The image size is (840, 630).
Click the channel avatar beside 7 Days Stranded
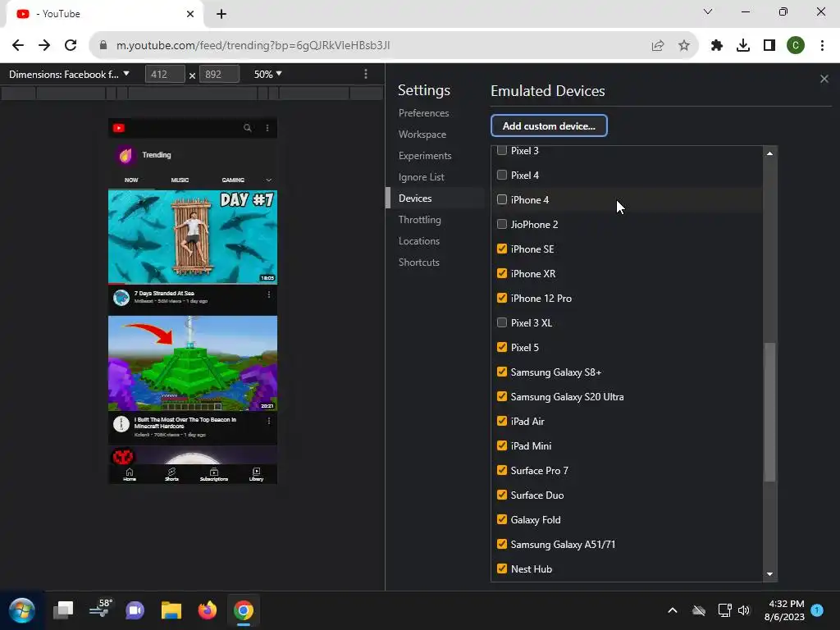tap(121, 297)
